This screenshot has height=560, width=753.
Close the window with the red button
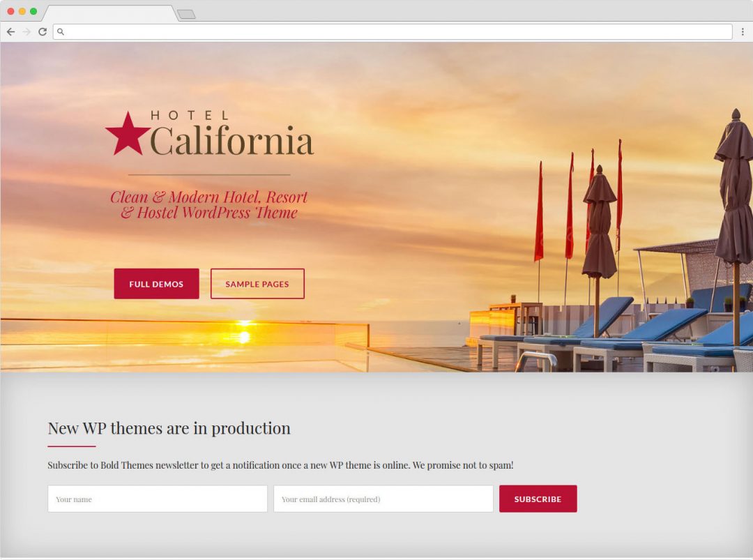click(x=10, y=11)
